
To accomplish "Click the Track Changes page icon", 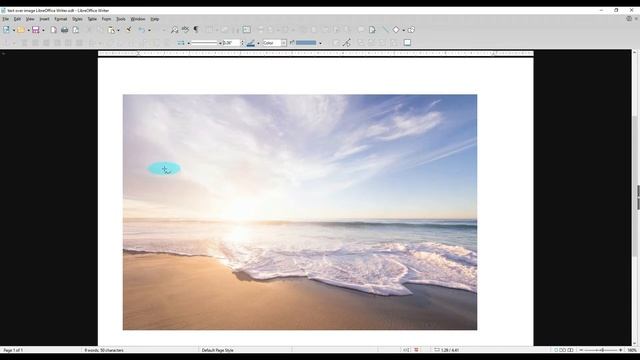I will 372,29.
